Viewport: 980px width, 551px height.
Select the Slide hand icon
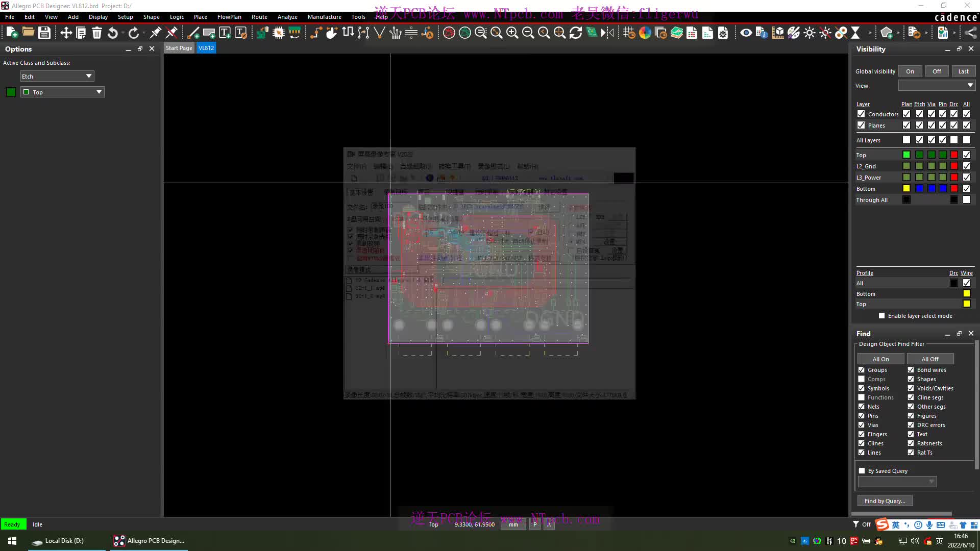pyautogui.click(x=332, y=33)
